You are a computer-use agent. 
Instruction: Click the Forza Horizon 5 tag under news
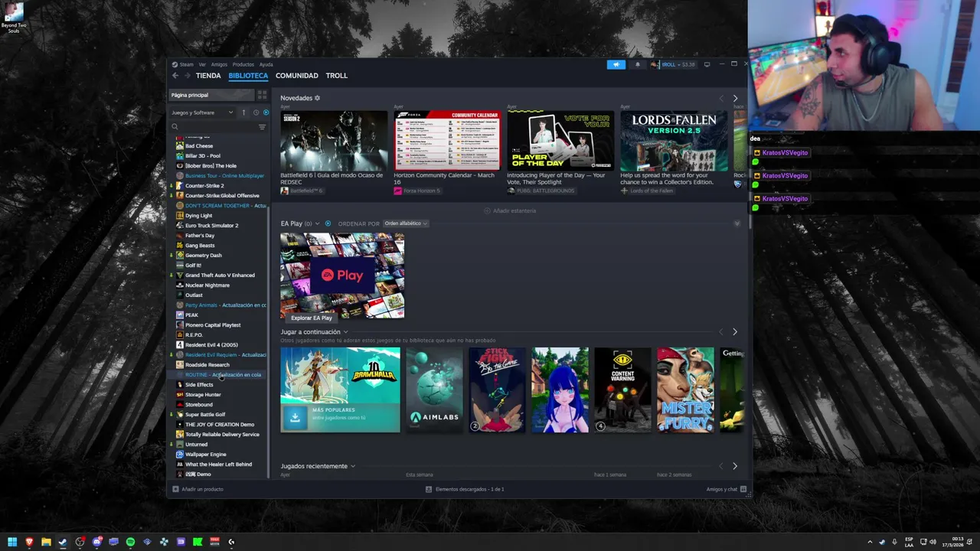(417, 191)
